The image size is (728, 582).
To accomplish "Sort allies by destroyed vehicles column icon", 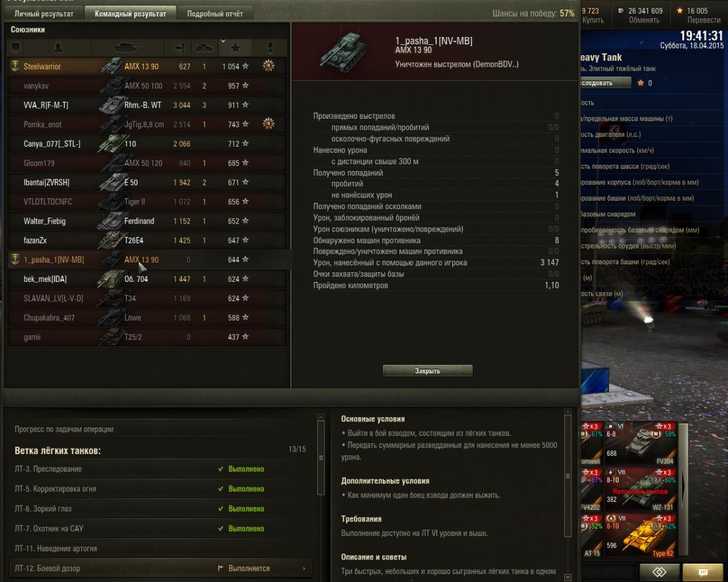I will tap(203, 47).
